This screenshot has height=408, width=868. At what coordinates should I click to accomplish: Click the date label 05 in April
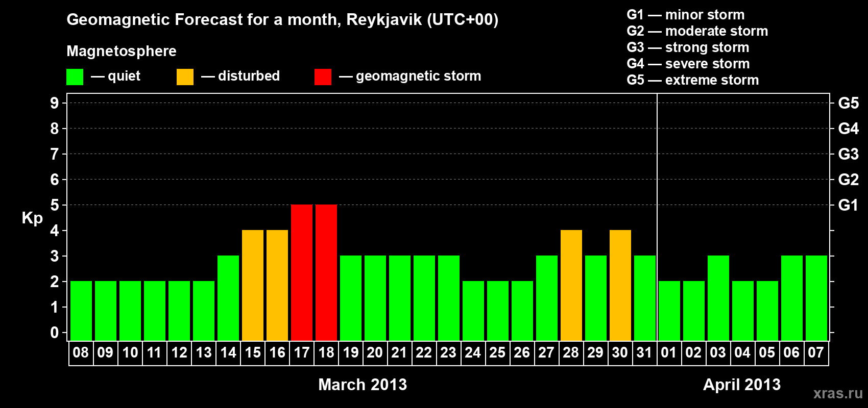pyautogui.click(x=767, y=352)
